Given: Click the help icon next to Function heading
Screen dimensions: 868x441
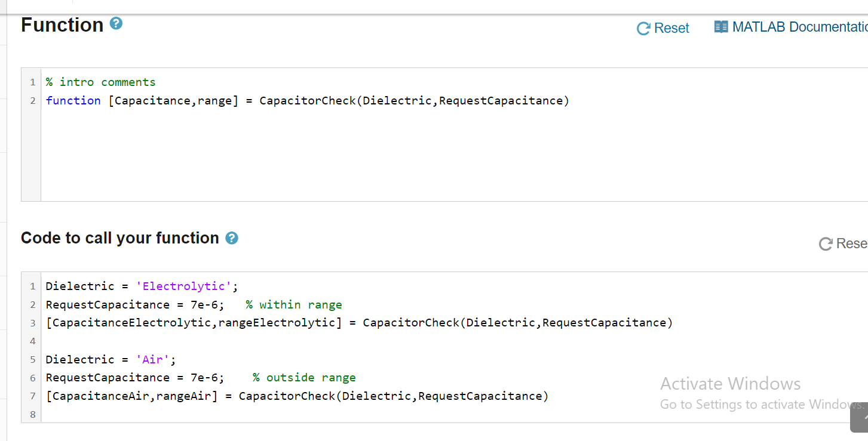Looking at the screenshot, I should 116,23.
